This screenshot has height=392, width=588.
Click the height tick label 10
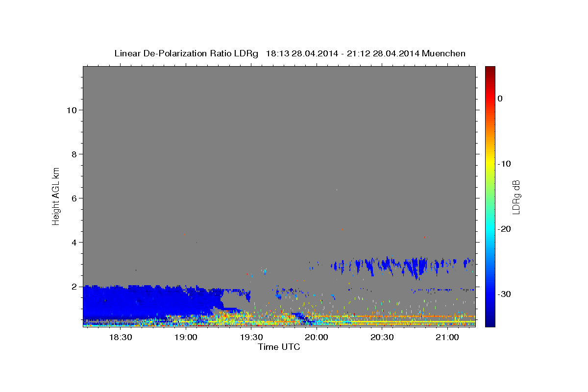pos(73,110)
